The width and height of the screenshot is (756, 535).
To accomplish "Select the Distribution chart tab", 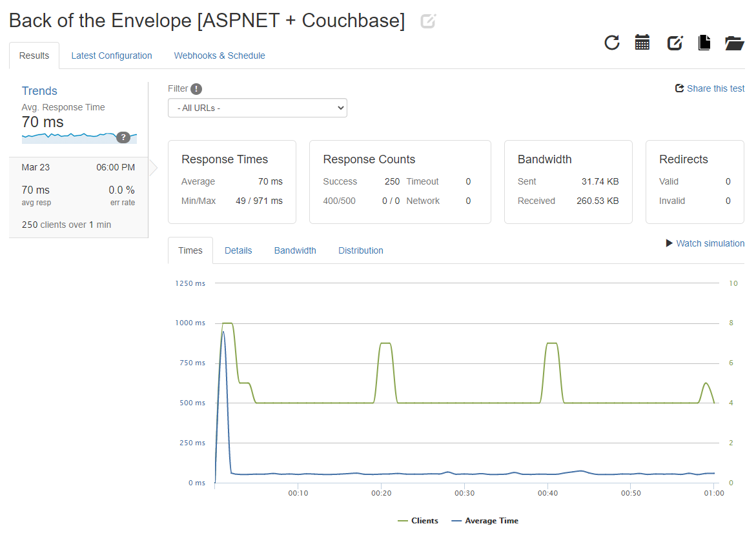I will pyautogui.click(x=361, y=250).
